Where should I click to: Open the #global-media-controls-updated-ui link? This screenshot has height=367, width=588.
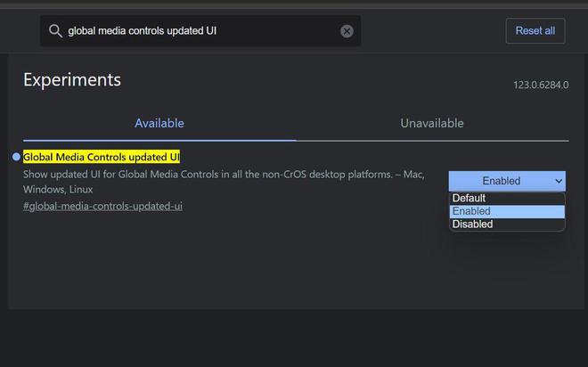(102, 206)
